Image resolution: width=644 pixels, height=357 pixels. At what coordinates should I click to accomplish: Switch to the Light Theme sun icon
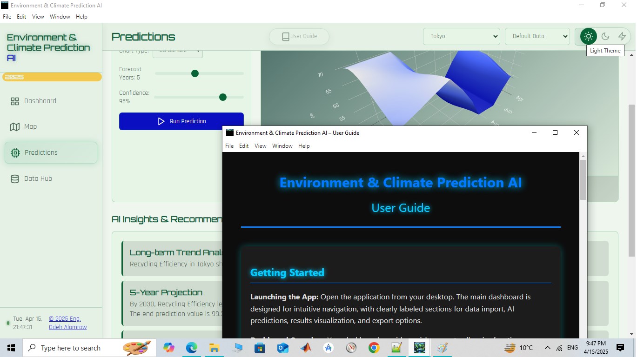click(x=588, y=36)
